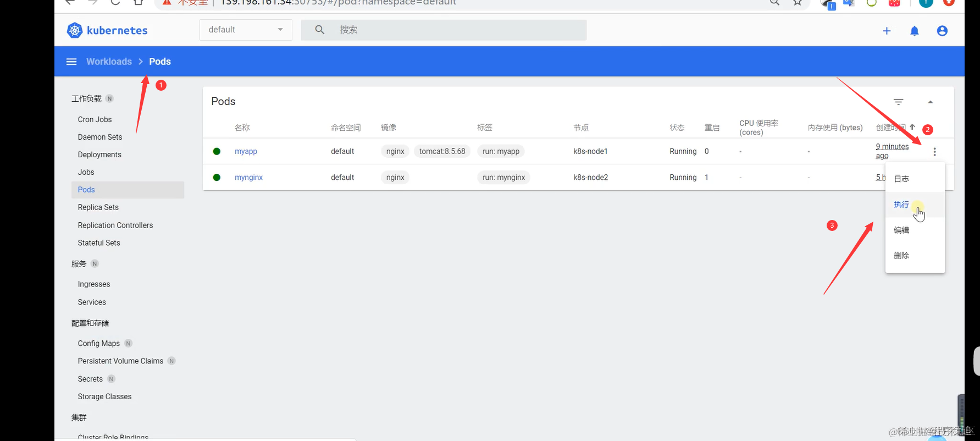Select Pods in the sidebar
Screen dimensions: 980x441
(128, 190)
